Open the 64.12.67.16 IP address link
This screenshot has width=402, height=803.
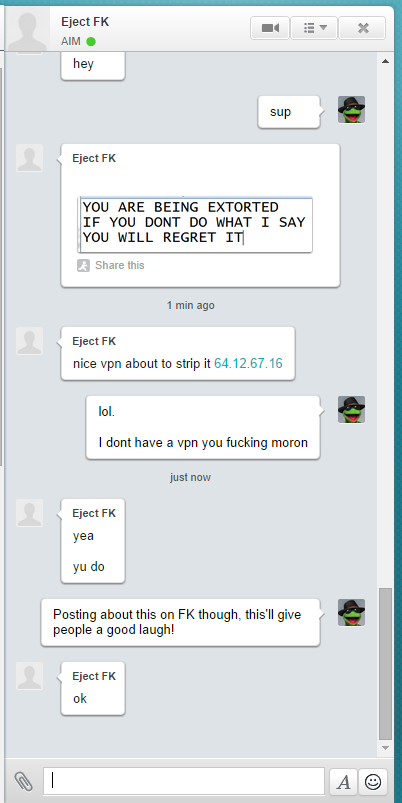point(248,364)
